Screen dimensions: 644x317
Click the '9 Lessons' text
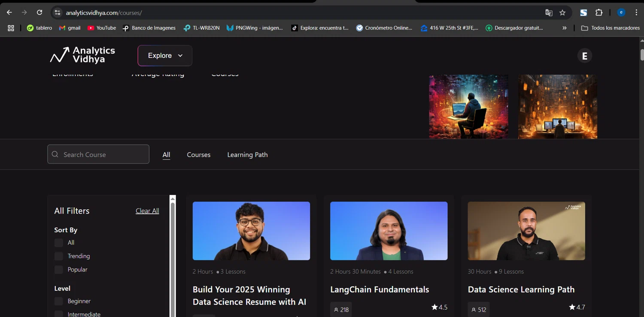click(511, 272)
